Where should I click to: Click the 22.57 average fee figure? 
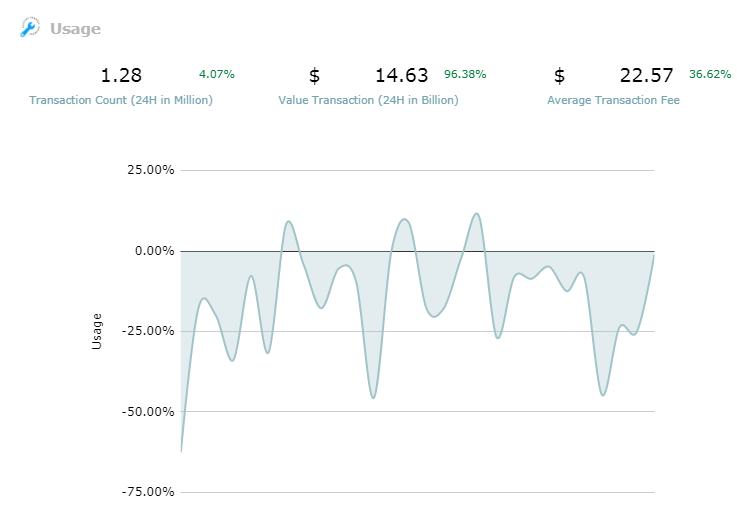click(647, 75)
